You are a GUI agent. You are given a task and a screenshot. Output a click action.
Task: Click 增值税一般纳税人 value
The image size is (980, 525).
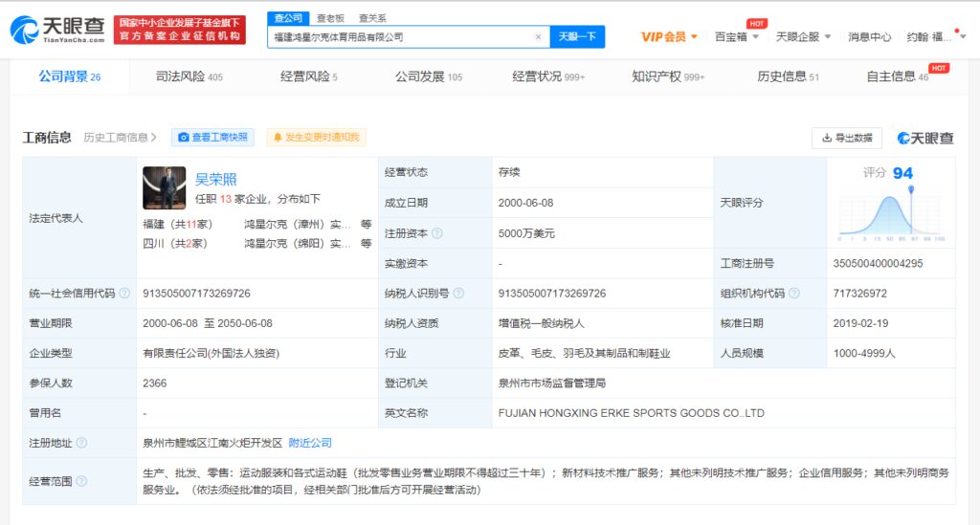coord(542,323)
